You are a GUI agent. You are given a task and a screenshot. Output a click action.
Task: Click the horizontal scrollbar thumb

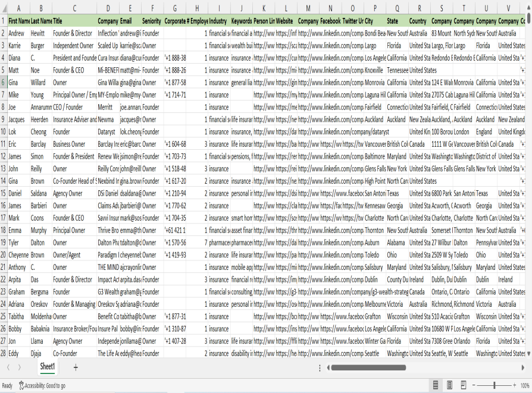coord(368,367)
